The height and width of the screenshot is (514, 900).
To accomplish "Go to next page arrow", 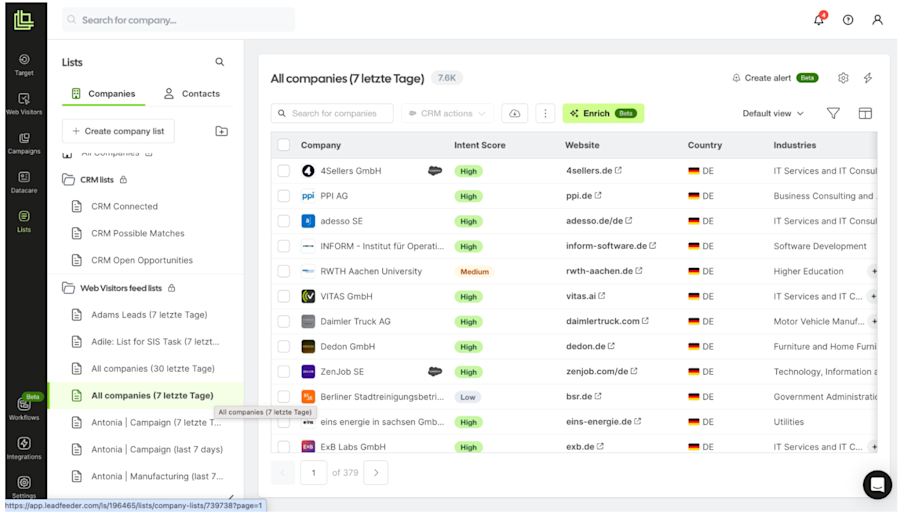I will coord(376,473).
